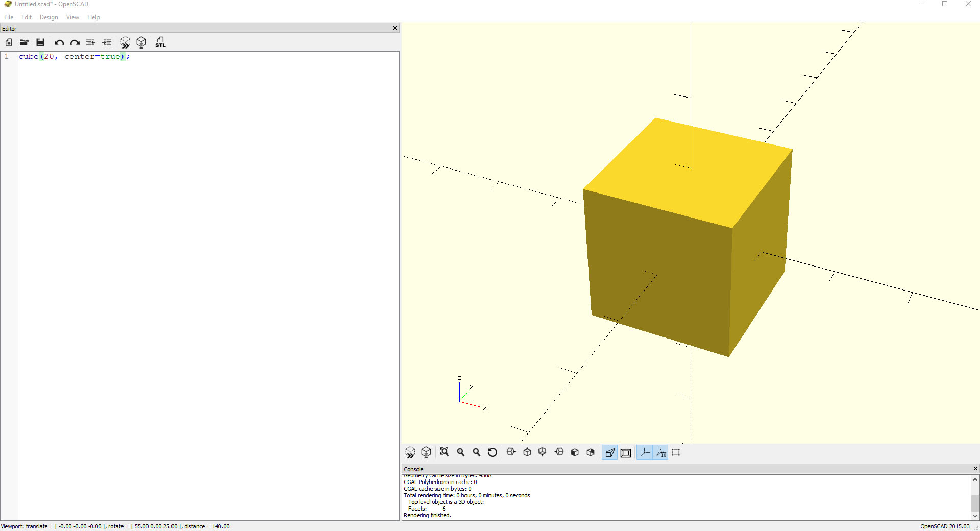Click the 'Console' panel title

click(413, 469)
